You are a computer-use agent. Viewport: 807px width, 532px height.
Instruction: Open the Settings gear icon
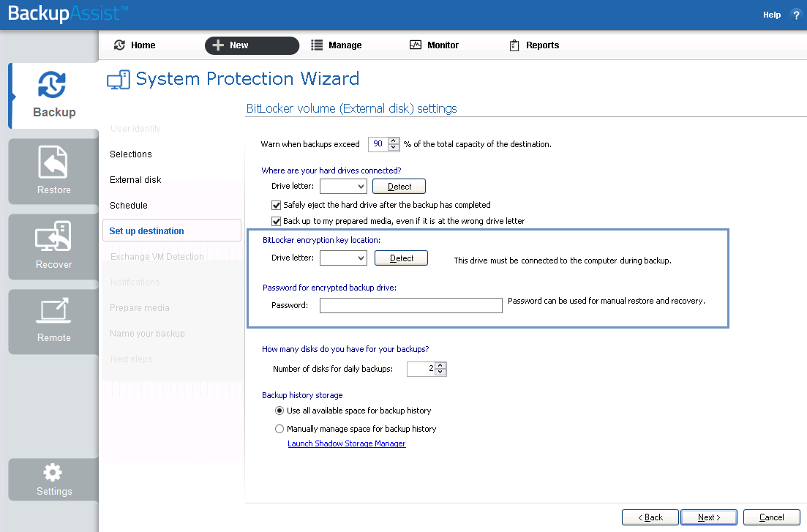coord(53,472)
